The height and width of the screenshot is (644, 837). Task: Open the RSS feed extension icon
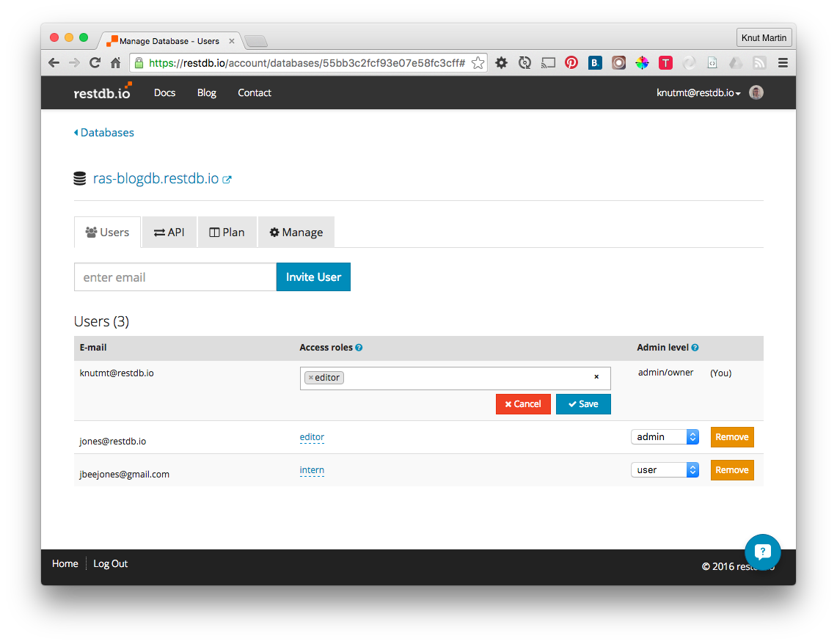[759, 63]
